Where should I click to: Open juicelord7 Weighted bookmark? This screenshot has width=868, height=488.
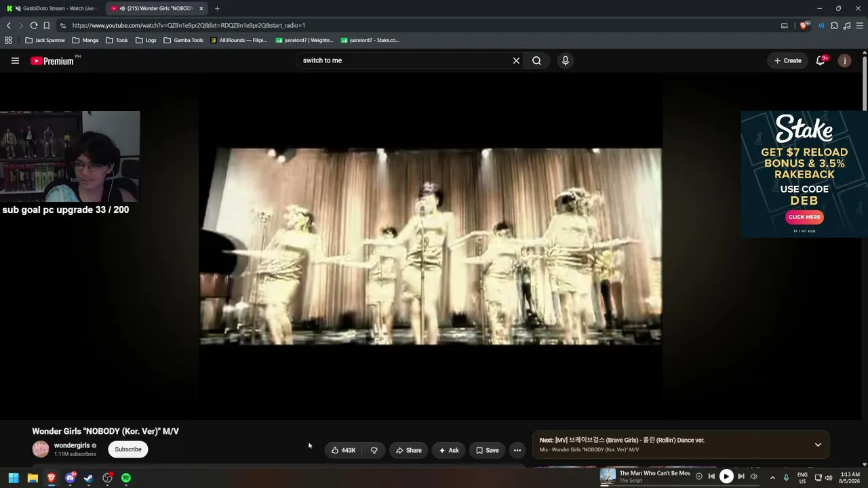point(304,40)
